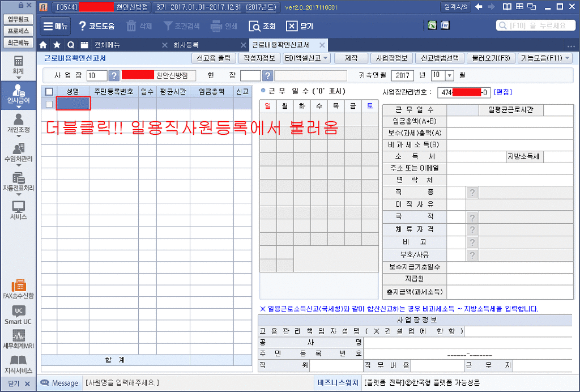Expand the 기능모음(F11) dropdown
This screenshot has width=580, height=392.
pos(567,58)
